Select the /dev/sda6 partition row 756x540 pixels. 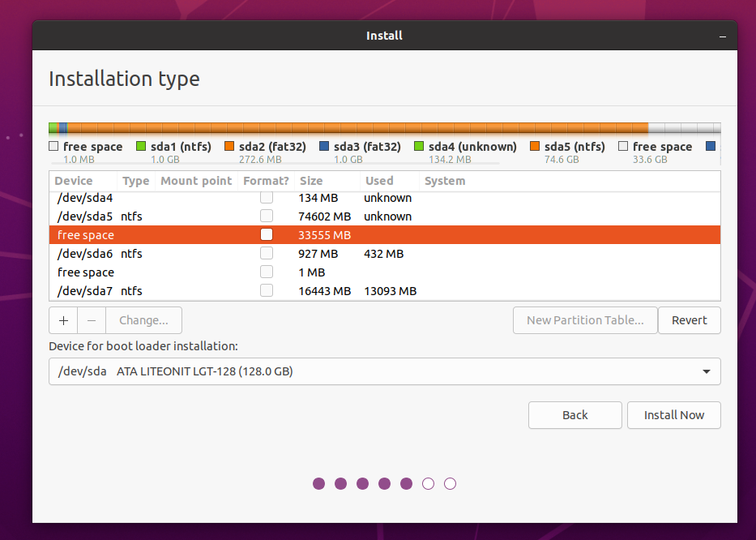(x=385, y=254)
